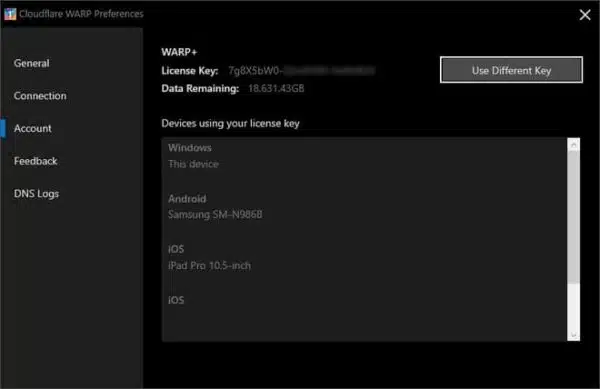
Task: Click the scroll down arrow in devices list
Action: click(573, 335)
